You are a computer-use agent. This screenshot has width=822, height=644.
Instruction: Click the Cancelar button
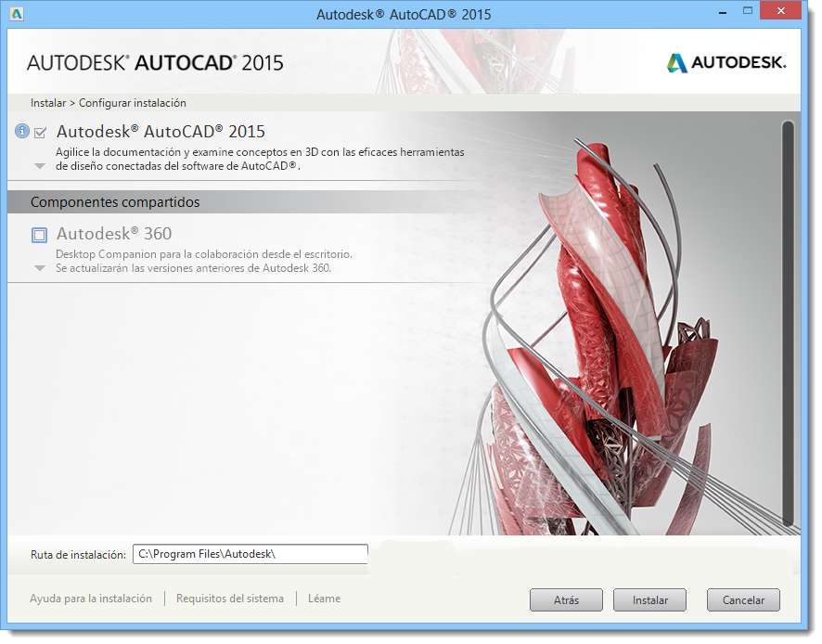[743, 600]
